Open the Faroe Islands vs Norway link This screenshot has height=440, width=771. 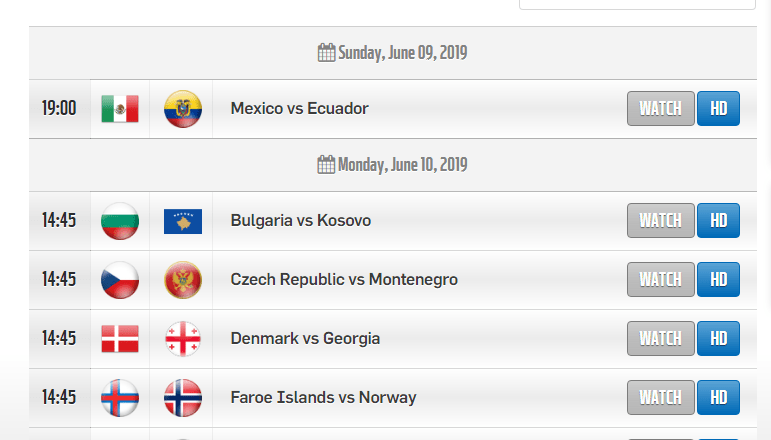pyautogui.click(x=324, y=397)
